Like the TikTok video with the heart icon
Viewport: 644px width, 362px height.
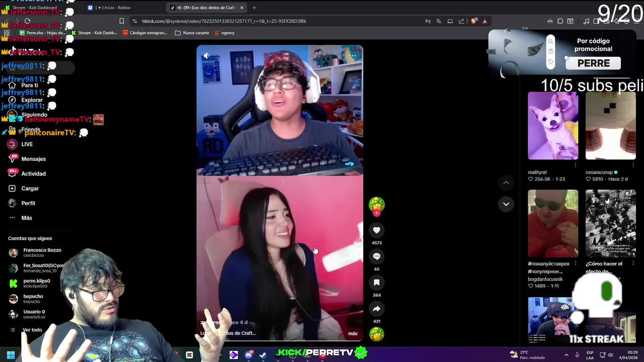coord(376,230)
